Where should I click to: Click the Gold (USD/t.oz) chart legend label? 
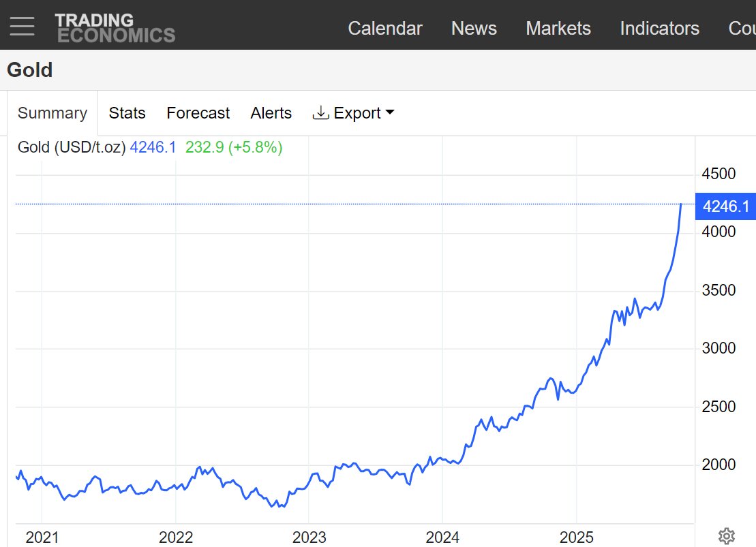point(72,147)
